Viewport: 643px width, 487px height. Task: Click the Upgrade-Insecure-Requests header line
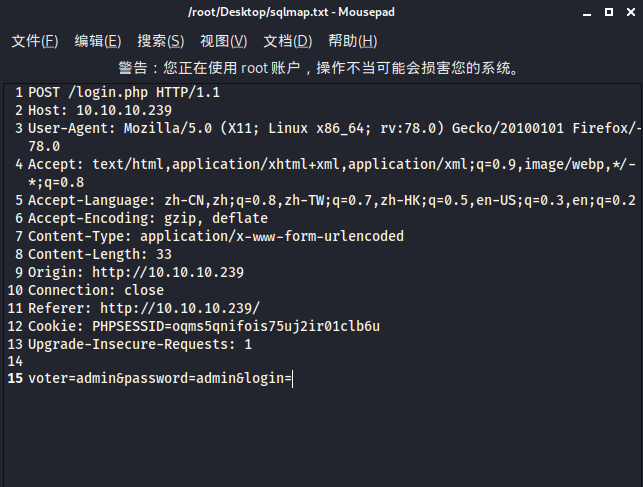140,344
